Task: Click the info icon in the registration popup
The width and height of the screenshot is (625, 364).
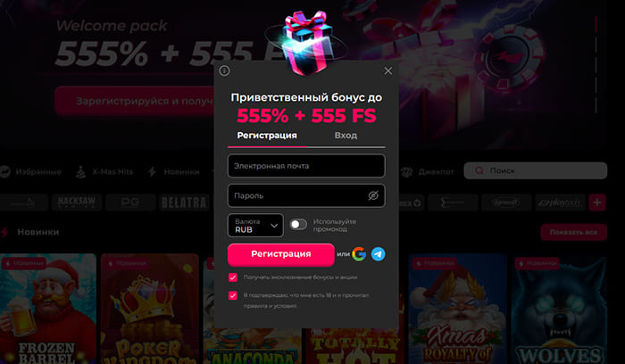Action: 224,70
